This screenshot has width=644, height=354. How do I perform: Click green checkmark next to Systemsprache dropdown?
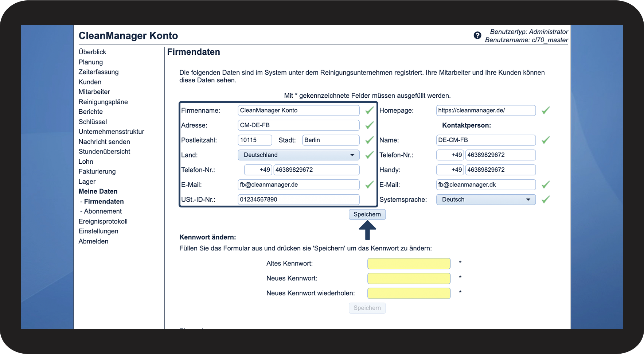(x=545, y=200)
